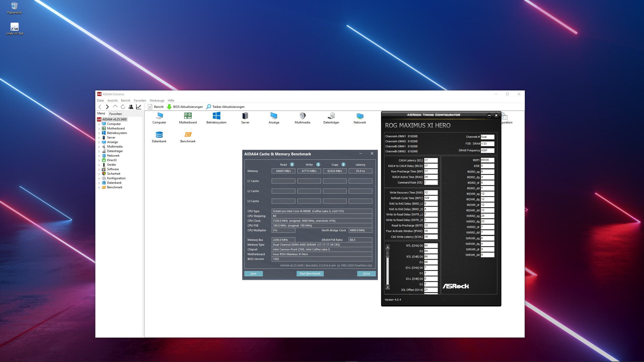Open the Anzeige category icon
Screen dimensions: 644x362
(274, 118)
